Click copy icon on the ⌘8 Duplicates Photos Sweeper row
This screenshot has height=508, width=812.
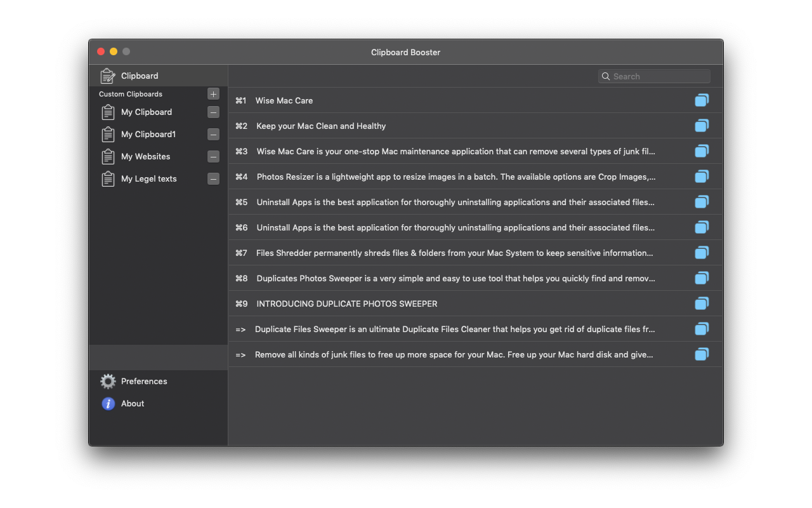click(x=702, y=278)
